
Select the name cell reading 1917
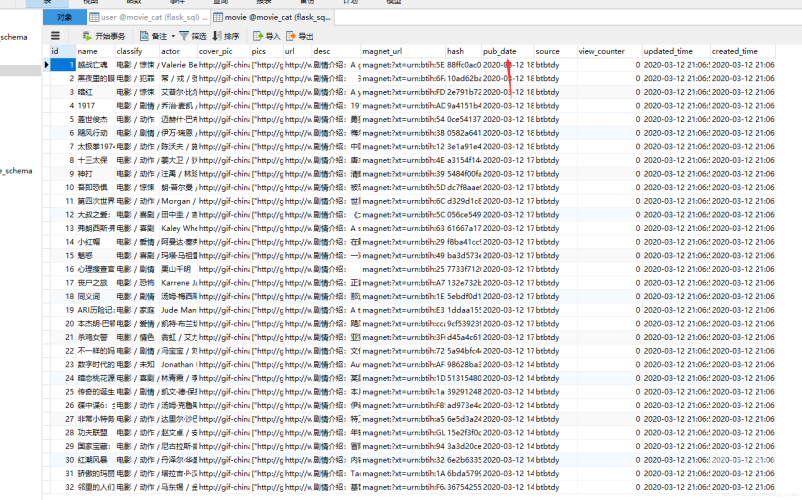click(x=96, y=106)
